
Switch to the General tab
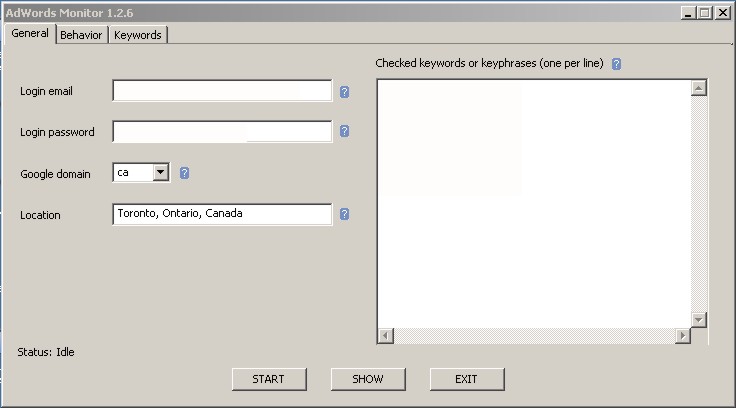point(30,33)
